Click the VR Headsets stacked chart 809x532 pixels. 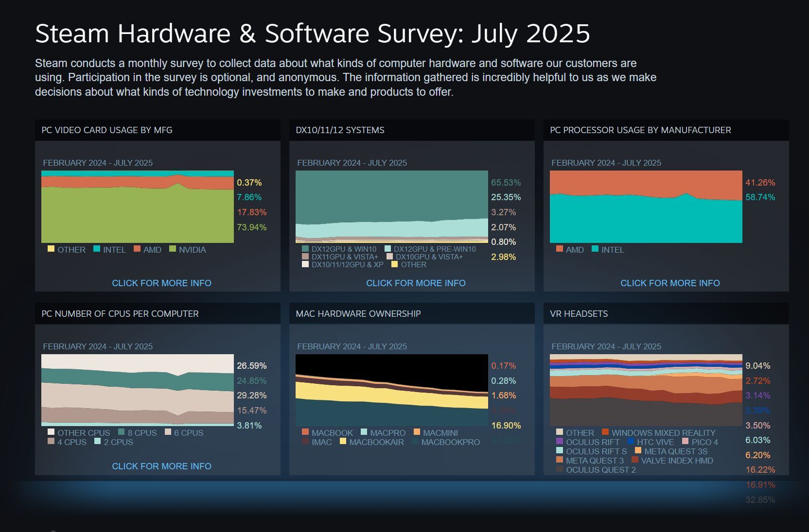(x=646, y=390)
